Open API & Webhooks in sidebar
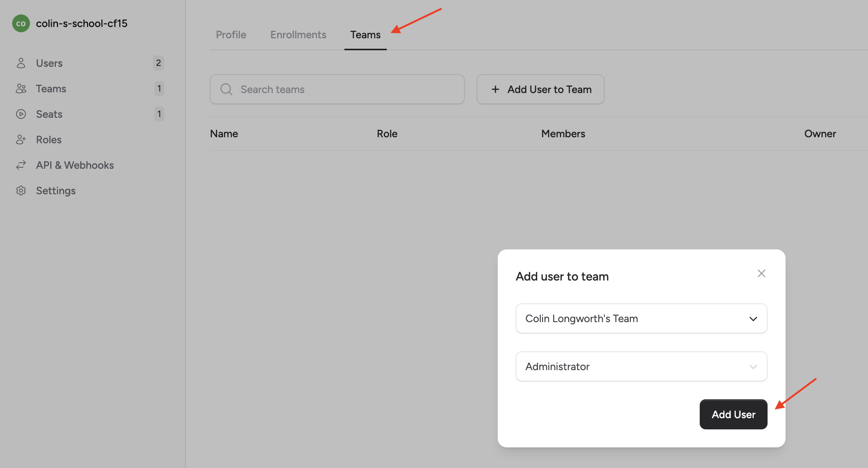The width and height of the screenshot is (868, 468). [x=75, y=165]
